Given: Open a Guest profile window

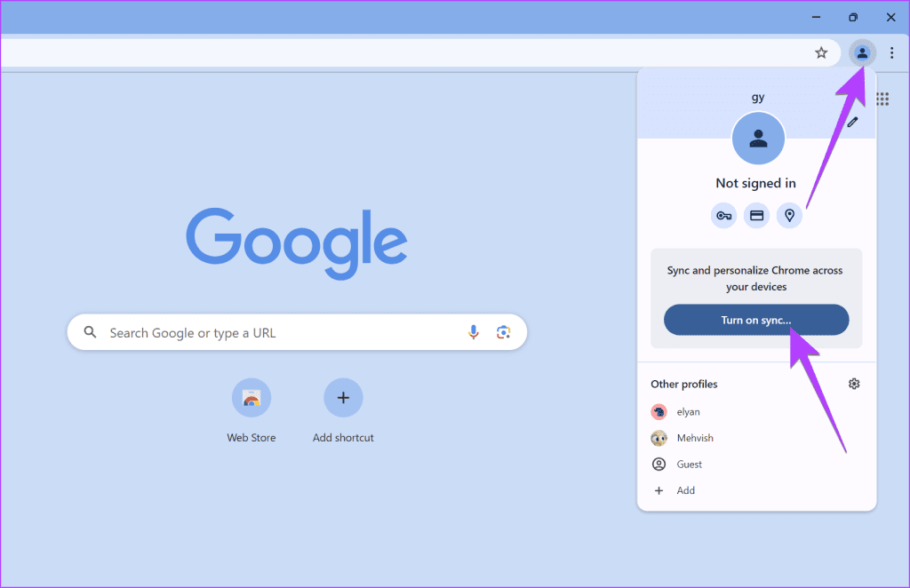Looking at the screenshot, I should point(756,464).
